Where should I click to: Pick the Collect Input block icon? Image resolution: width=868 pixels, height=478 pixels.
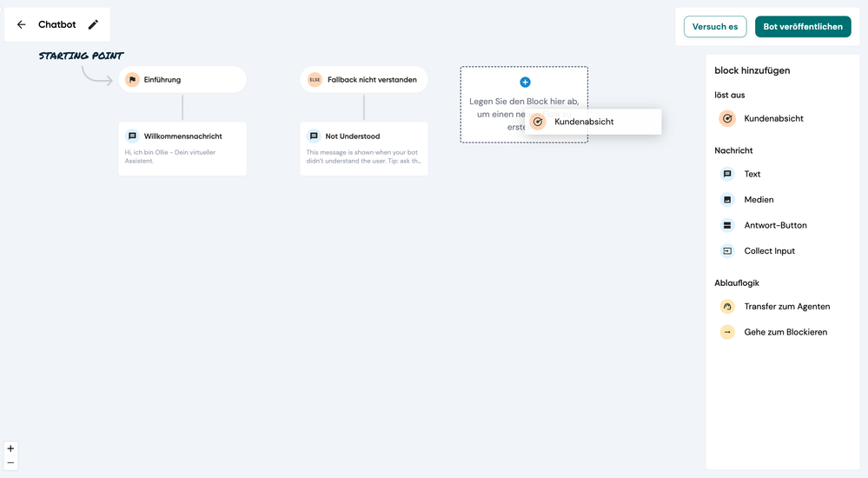[x=727, y=251]
